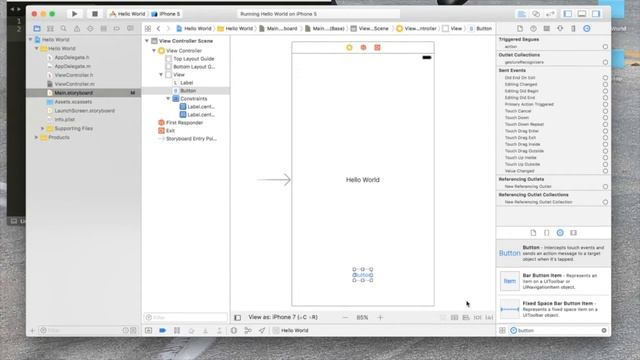The width and height of the screenshot is (640, 360).
Task: Toggle document outline visibility button
Action: (x=238, y=317)
